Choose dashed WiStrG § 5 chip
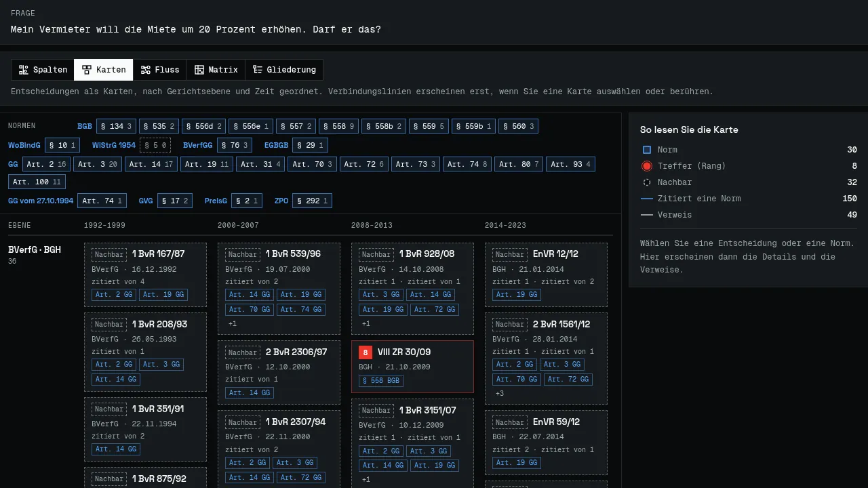Screen dimensions: 868x488 pos(155,145)
